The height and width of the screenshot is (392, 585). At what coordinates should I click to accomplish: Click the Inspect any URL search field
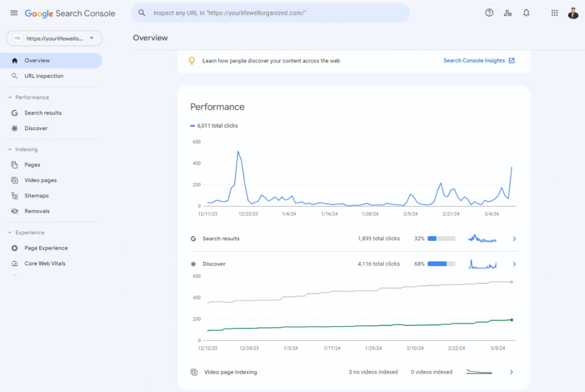(x=274, y=13)
